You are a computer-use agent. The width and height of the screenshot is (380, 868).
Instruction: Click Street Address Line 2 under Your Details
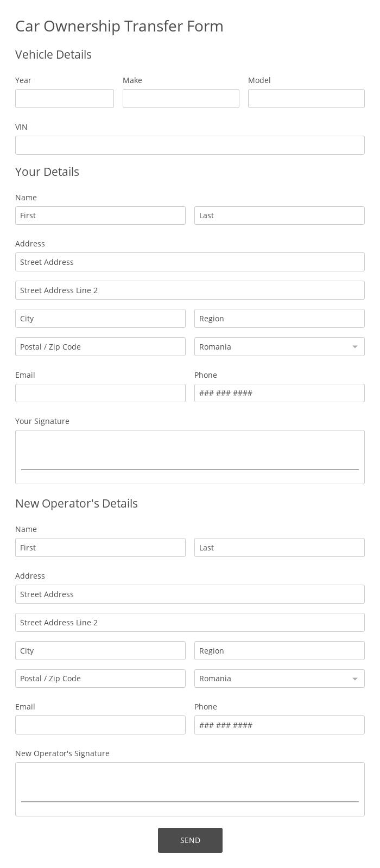(190, 290)
